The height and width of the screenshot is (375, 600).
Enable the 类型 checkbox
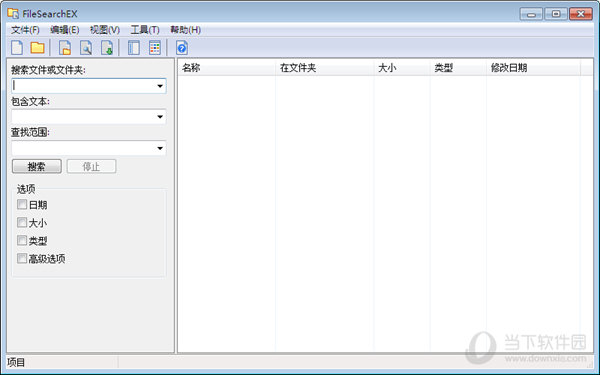click(22, 240)
